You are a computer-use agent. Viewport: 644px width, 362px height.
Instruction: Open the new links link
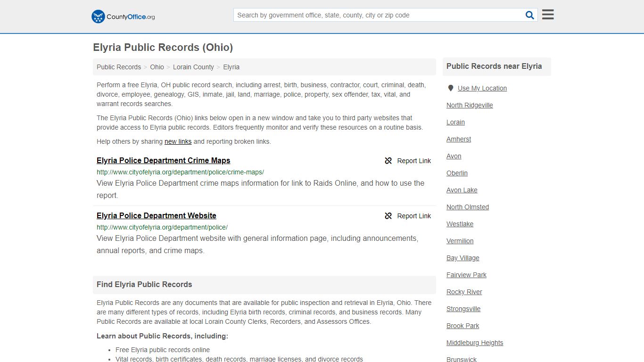tap(178, 141)
